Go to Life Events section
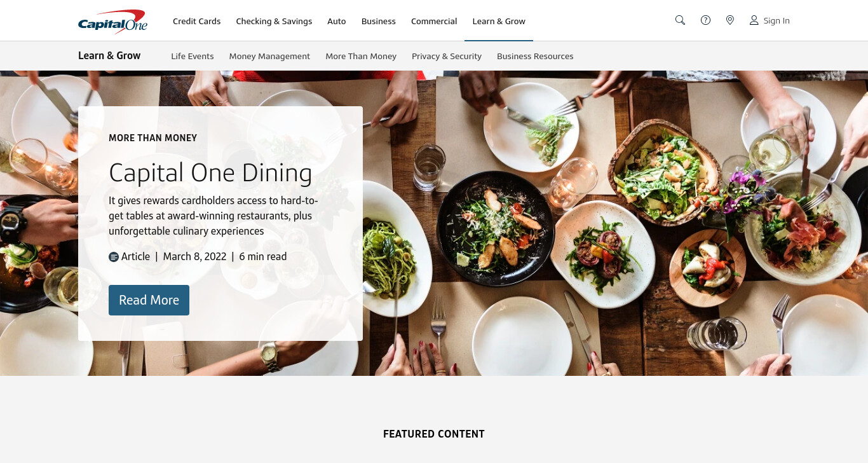Image resolution: width=868 pixels, height=463 pixels. tap(193, 56)
